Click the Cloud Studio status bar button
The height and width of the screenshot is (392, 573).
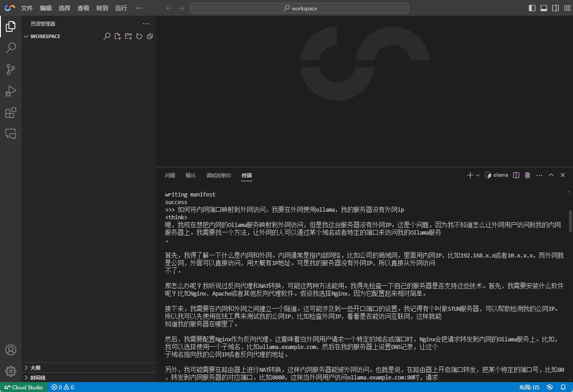point(23,387)
